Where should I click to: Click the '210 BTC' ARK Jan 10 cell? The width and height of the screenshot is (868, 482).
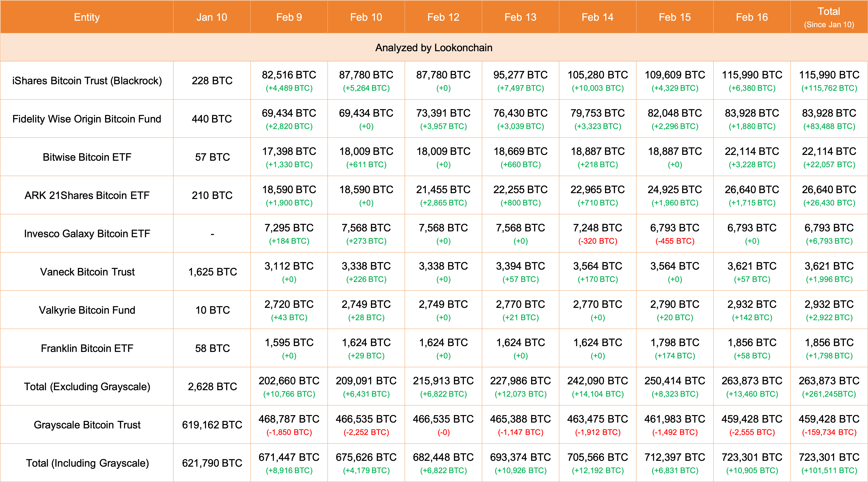(212, 195)
